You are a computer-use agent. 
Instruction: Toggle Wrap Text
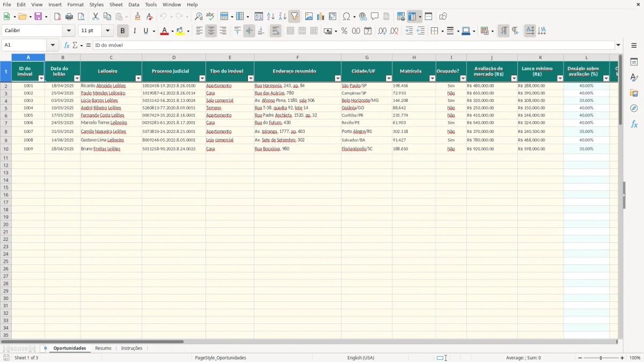275,31
